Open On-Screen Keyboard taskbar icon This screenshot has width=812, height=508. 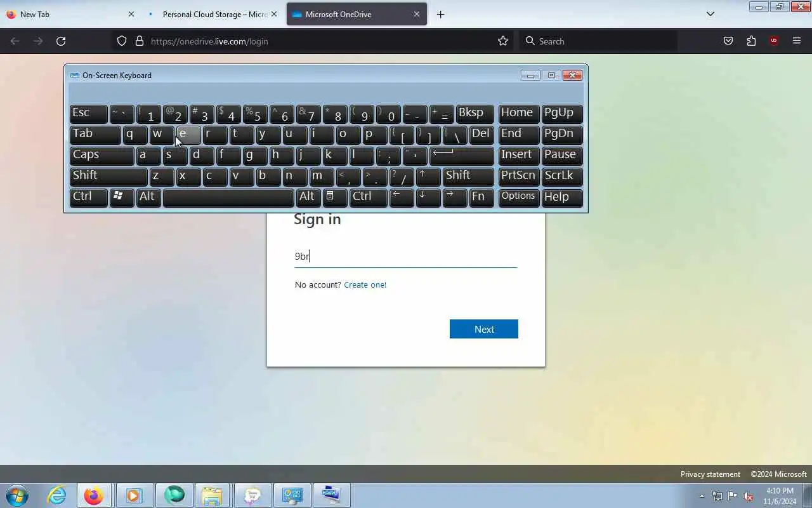click(331, 495)
